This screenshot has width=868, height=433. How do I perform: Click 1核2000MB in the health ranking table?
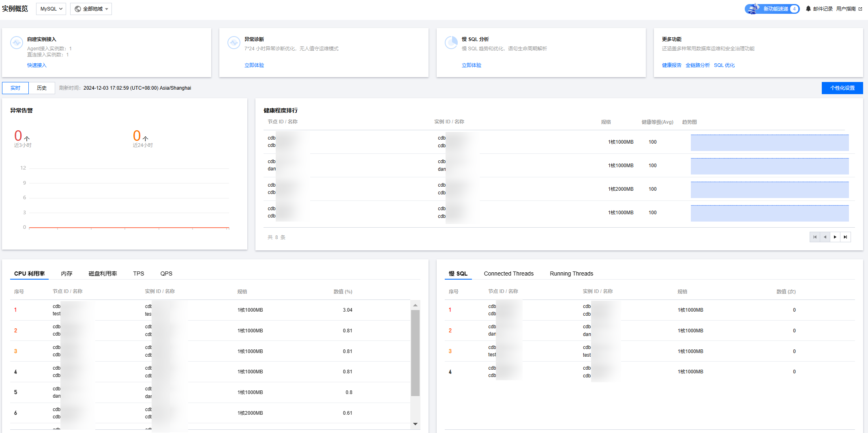[x=621, y=189]
